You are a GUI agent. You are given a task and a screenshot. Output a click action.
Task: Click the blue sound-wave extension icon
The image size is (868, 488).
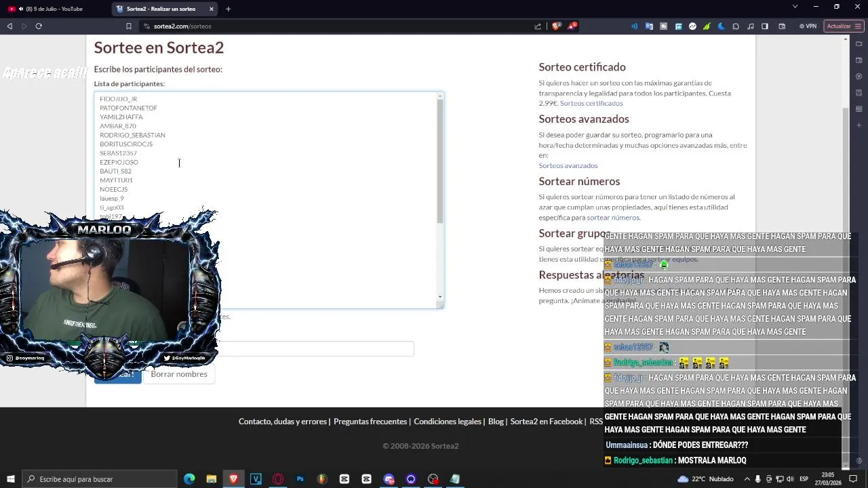pos(635,26)
